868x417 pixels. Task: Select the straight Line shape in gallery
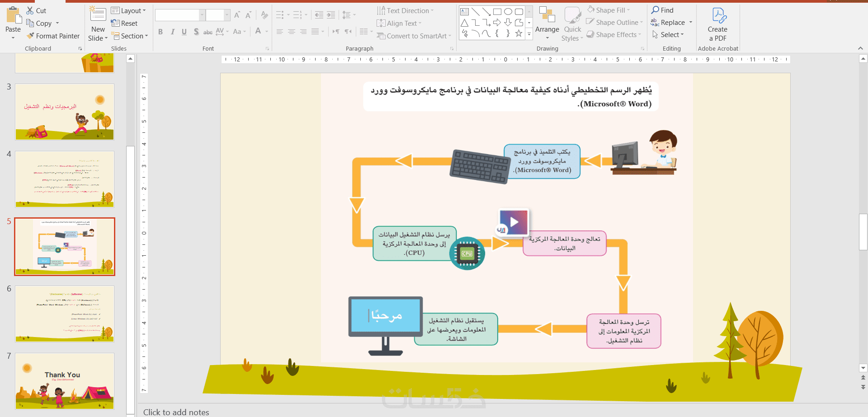point(476,12)
